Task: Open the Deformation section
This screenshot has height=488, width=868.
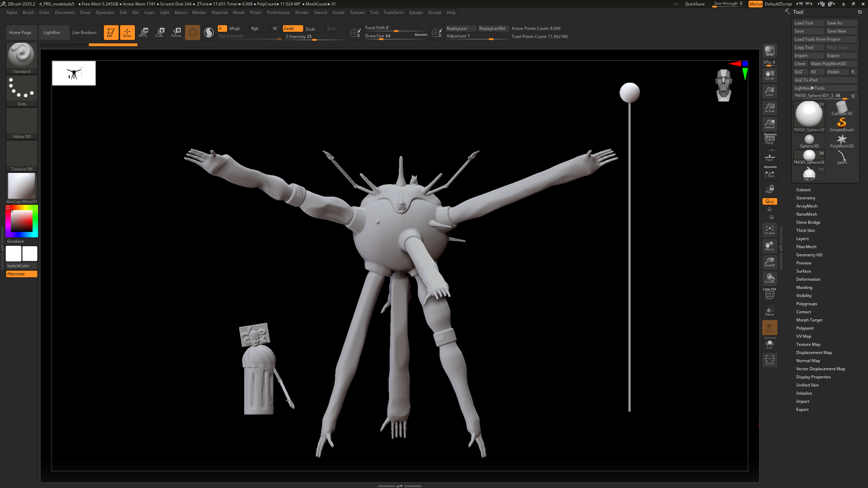Action: tap(808, 279)
